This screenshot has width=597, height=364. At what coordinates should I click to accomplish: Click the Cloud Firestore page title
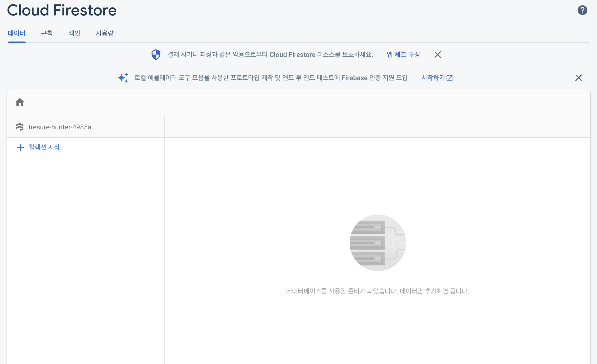pos(62,10)
